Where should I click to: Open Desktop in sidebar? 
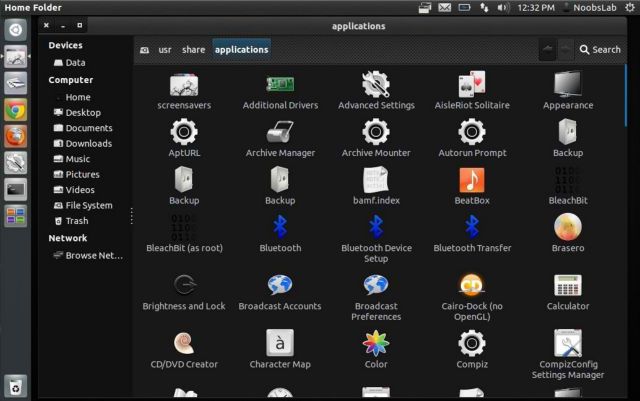coord(77,113)
